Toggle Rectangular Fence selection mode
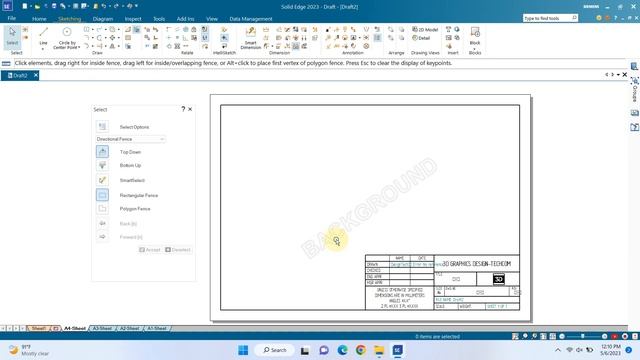This screenshot has width=640, height=360. [x=102, y=195]
